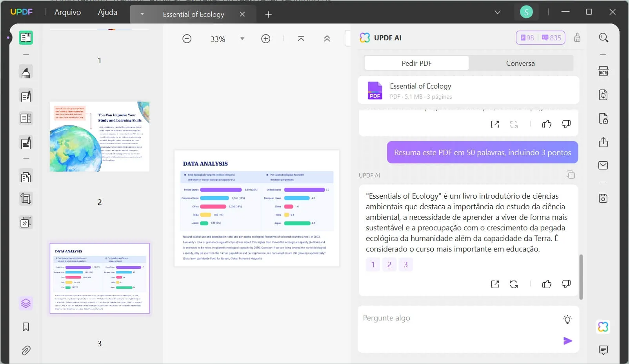The height and width of the screenshot is (364, 629).
Task: Close the Essential of Ecology tab
Action: 242,14
